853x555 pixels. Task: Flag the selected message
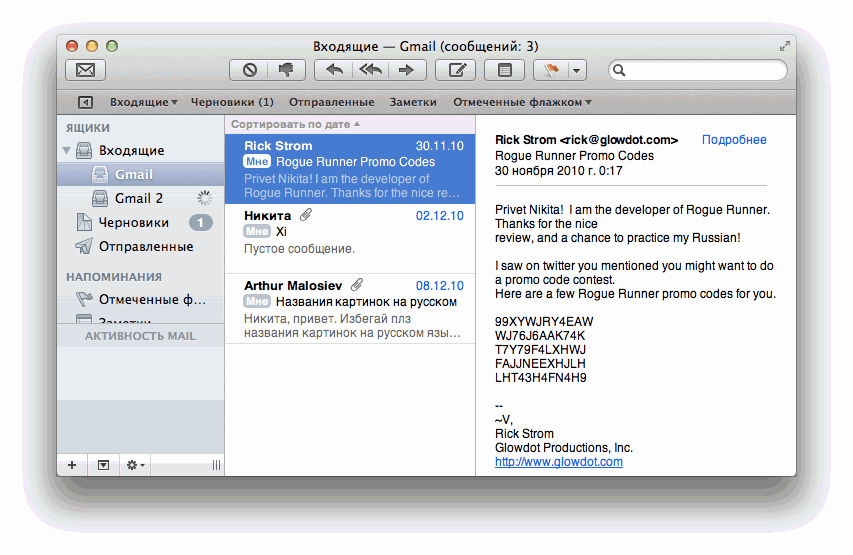point(551,70)
